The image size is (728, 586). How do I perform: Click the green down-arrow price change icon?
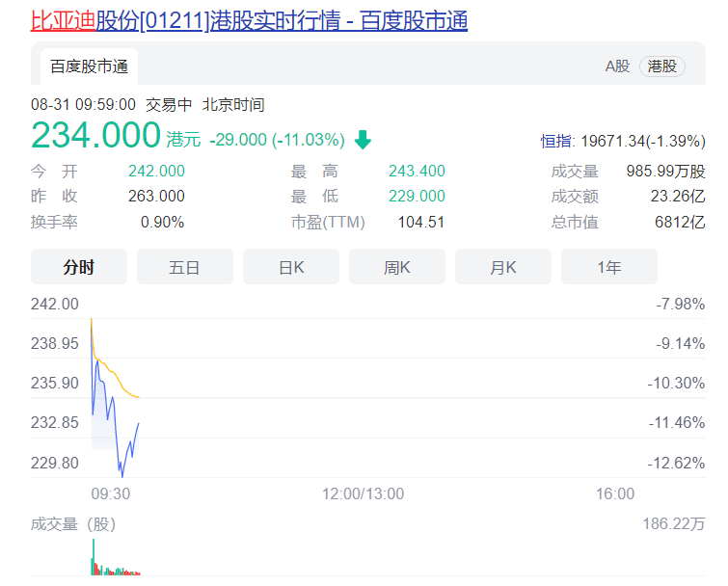pos(363,140)
